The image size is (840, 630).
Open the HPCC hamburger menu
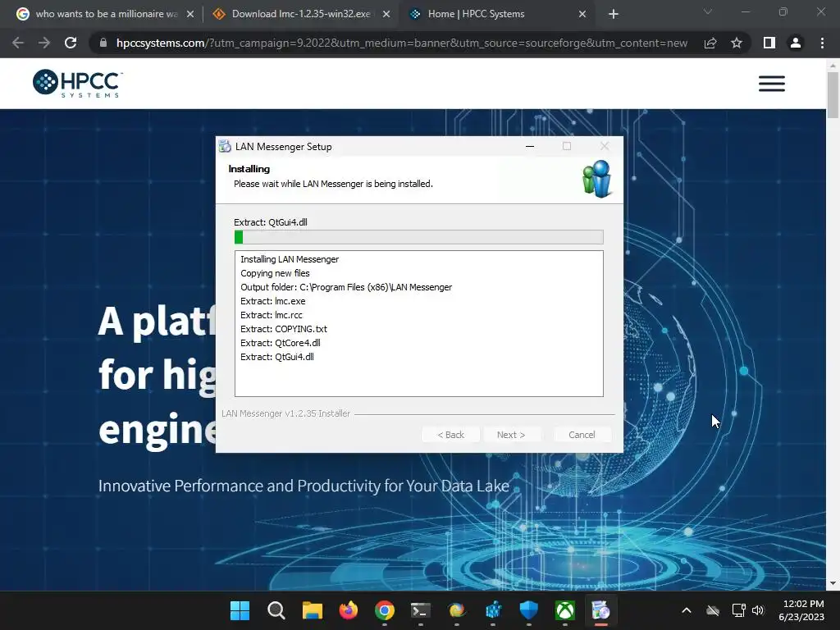pos(771,84)
